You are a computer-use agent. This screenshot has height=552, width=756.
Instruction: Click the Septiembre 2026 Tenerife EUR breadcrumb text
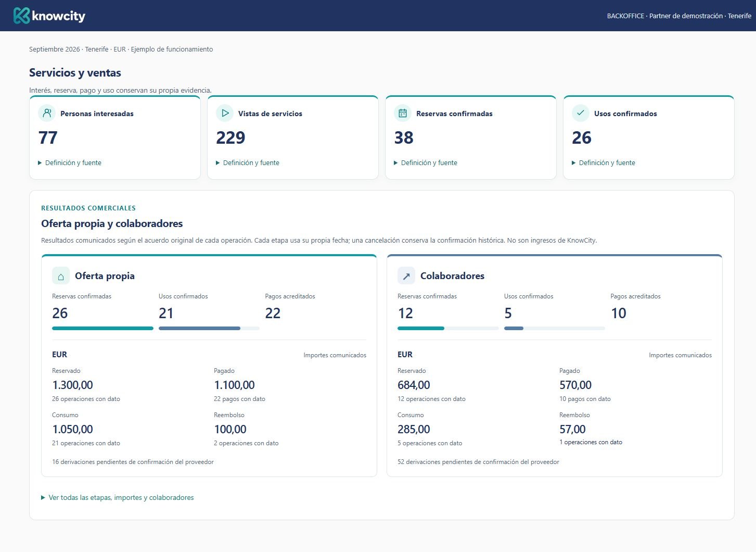point(121,49)
